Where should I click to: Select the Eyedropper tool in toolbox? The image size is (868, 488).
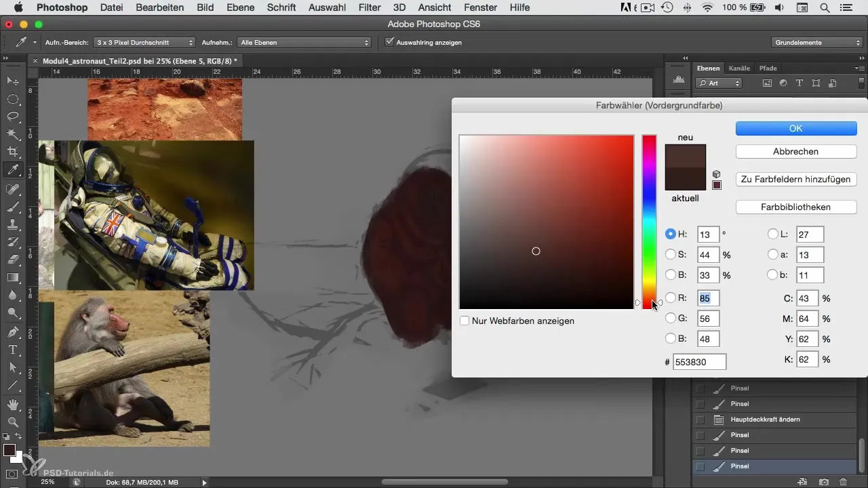click(13, 170)
